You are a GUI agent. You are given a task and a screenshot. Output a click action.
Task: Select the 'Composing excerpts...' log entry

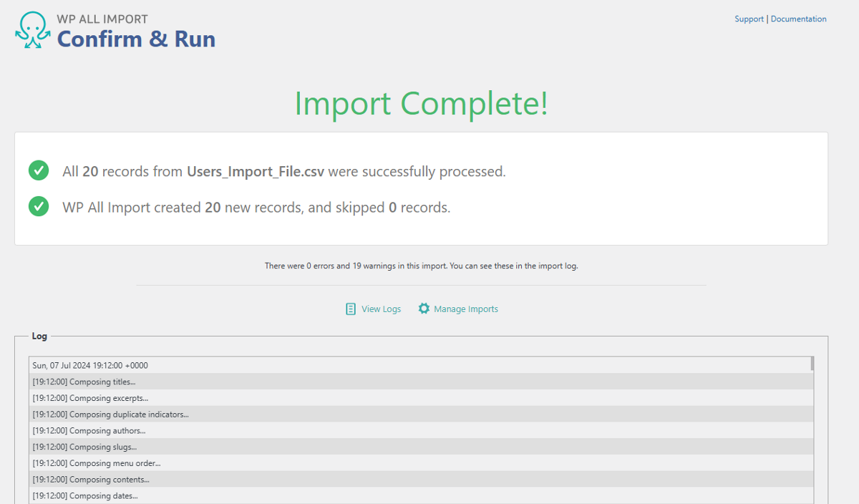tap(90, 398)
